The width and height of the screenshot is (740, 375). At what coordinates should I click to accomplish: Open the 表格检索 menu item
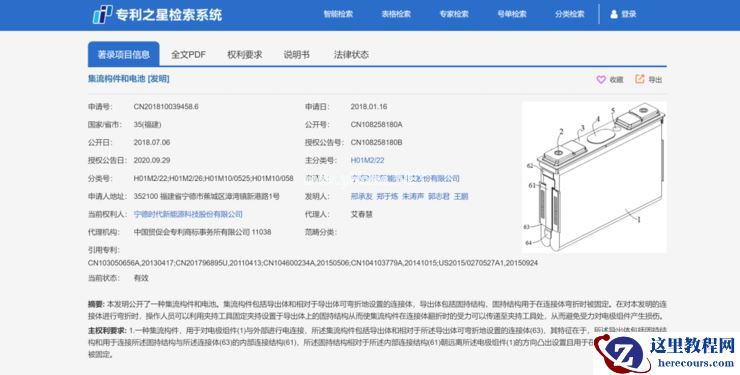[396, 14]
